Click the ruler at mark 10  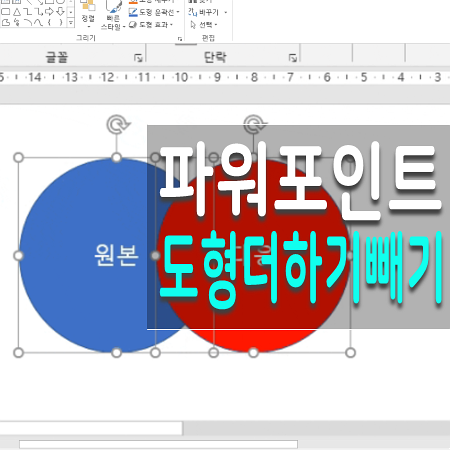click(181, 77)
